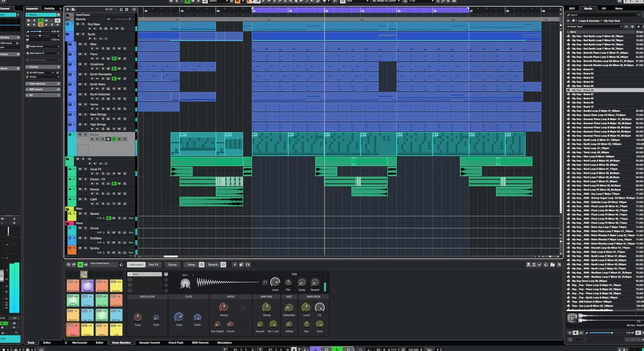Toggle the Kick1 layer power button
The width and height of the screenshot is (644, 351).
click(x=130, y=274)
